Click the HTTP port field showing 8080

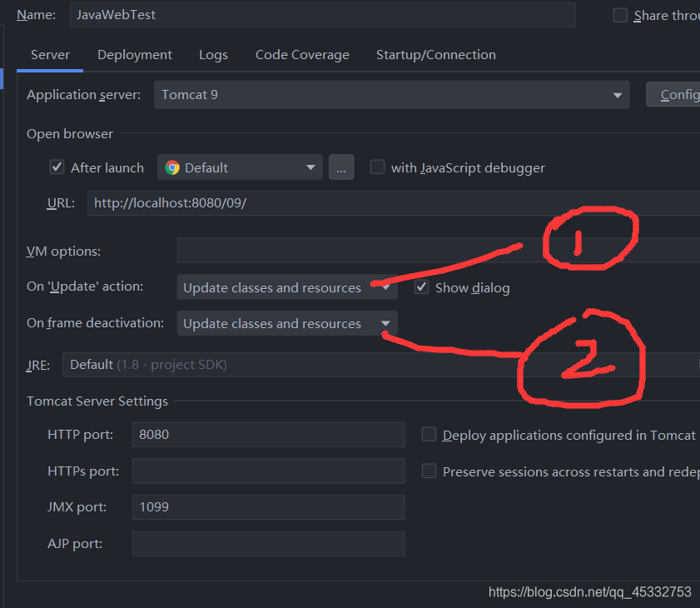point(268,435)
